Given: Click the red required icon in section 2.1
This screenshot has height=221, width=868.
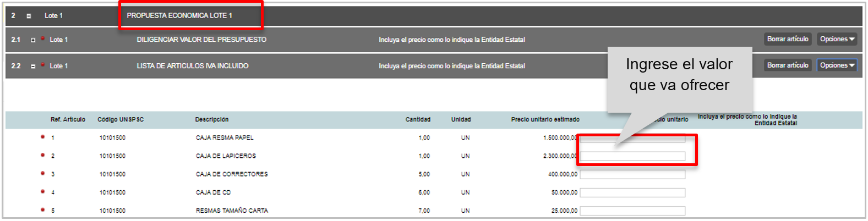Looking at the screenshot, I should click(x=42, y=38).
